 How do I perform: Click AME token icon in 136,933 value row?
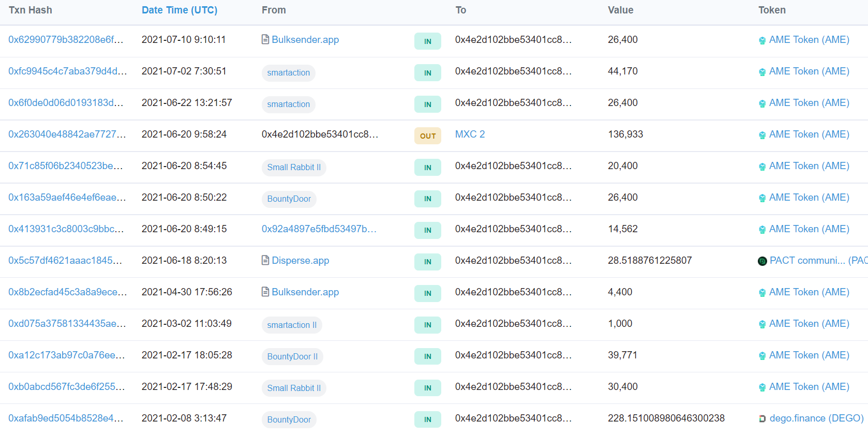click(x=762, y=135)
